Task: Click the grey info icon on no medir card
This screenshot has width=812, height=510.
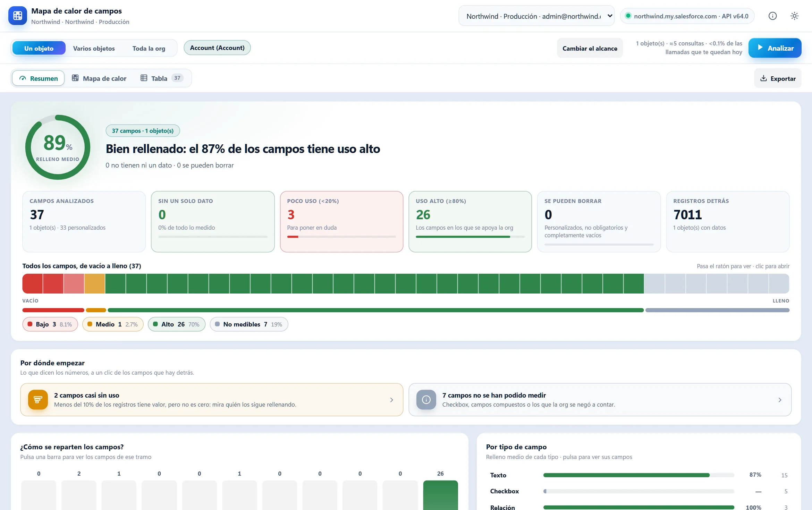Action: click(426, 400)
